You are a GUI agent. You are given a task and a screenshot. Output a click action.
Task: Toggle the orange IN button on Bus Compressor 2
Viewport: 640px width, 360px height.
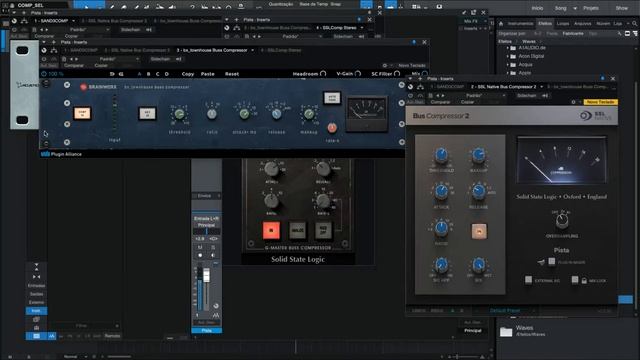[479, 231]
